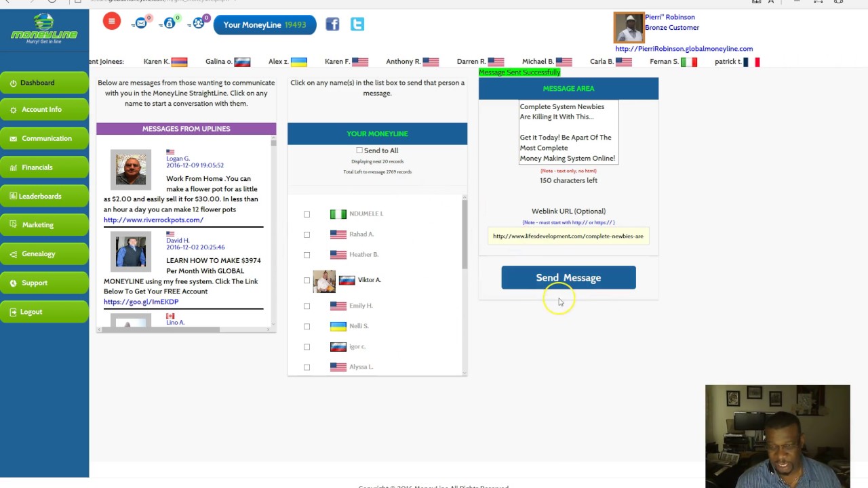
Task: Open David H.'s name link
Action: 178,241
